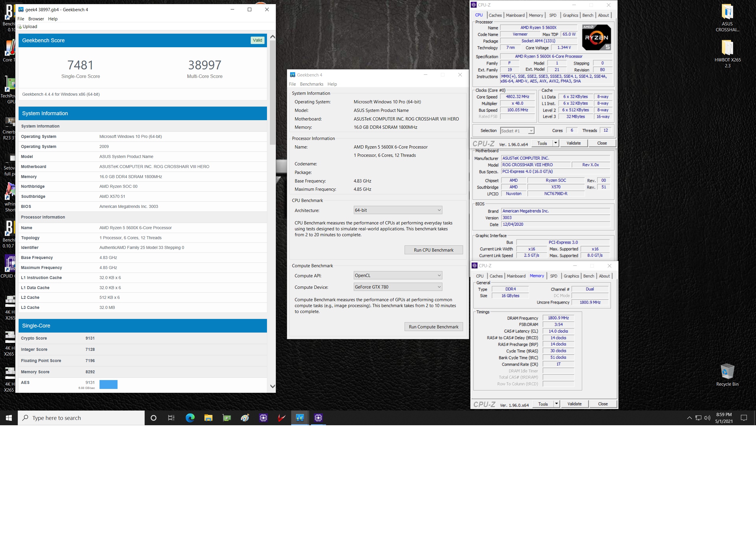Image resolution: width=756 pixels, height=536 pixels.
Task: Click the green circuit board taskbar icon
Action: tap(227, 418)
